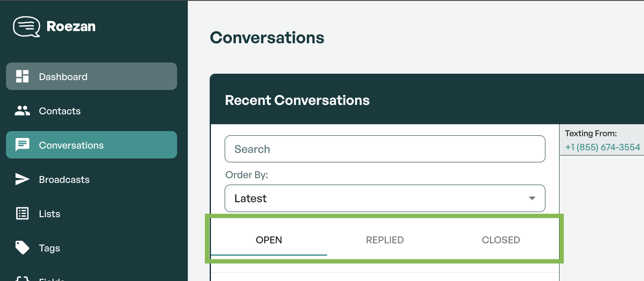Click the Dashboard grid icon
Screen dimensions: 644x281
(22, 76)
